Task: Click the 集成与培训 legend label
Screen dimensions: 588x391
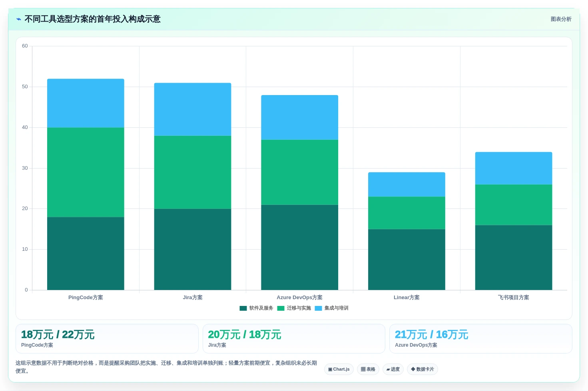Action: click(336, 308)
